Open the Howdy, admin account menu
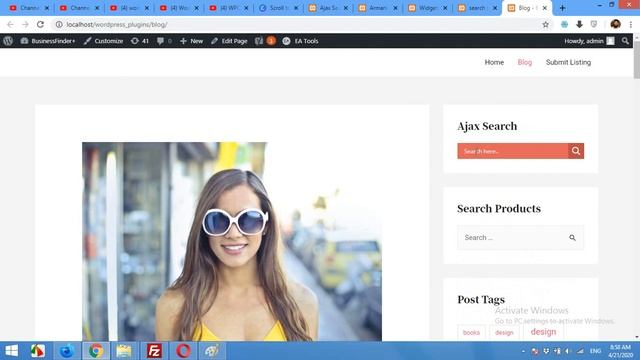Image resolution: width=640 pixels, height=360 pixels. 589,41
